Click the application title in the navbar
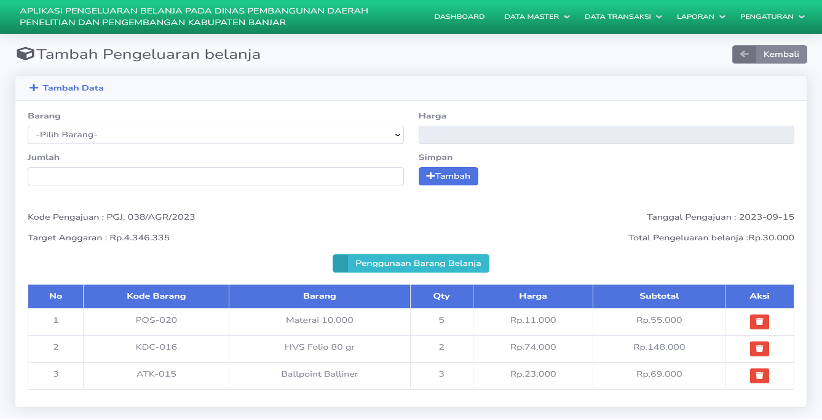The width and height of the screenshot is (822, 420). click(x=194, y=17)
